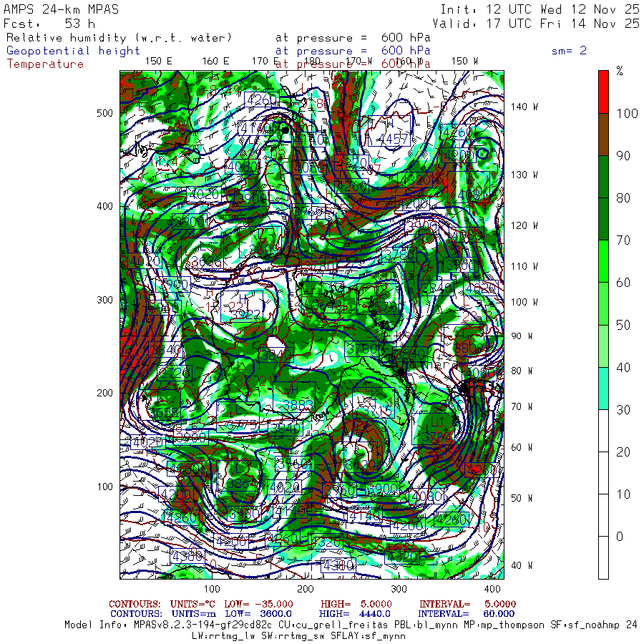Screen dimensions: 644x644
Task: Click the 'AMPS 24-km MPAS' header
Action: pyautogui.click(x=62, y=9)
